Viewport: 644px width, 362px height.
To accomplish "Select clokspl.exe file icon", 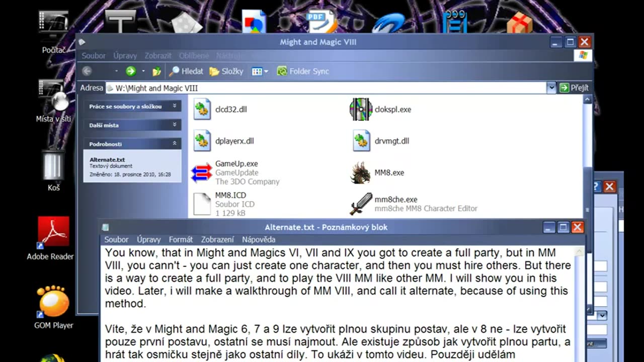I will point(361,110).
